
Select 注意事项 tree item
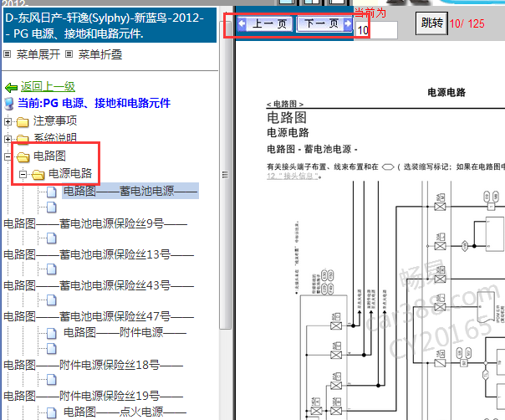(55, 120)
